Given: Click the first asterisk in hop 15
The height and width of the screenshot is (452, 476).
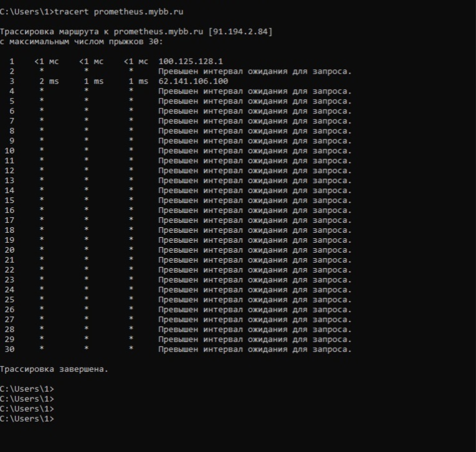Looking at the screenshot, I should tap(42, 199).
